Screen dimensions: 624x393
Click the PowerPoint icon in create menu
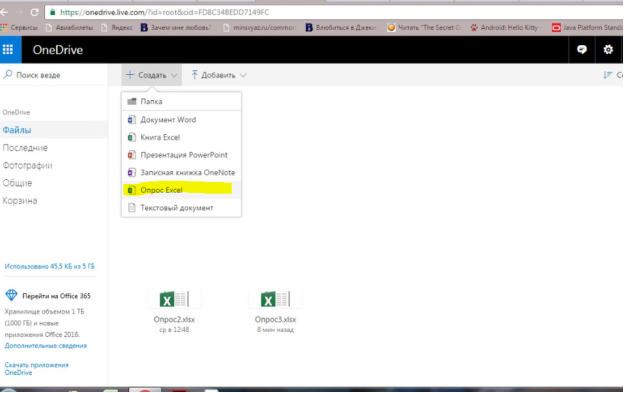click(131, 155)
